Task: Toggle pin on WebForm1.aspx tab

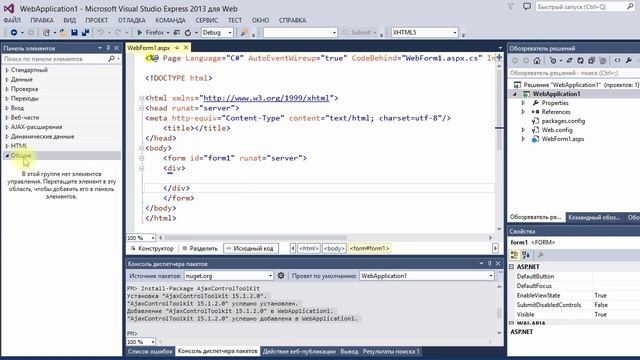Action: tap(177, 48)
